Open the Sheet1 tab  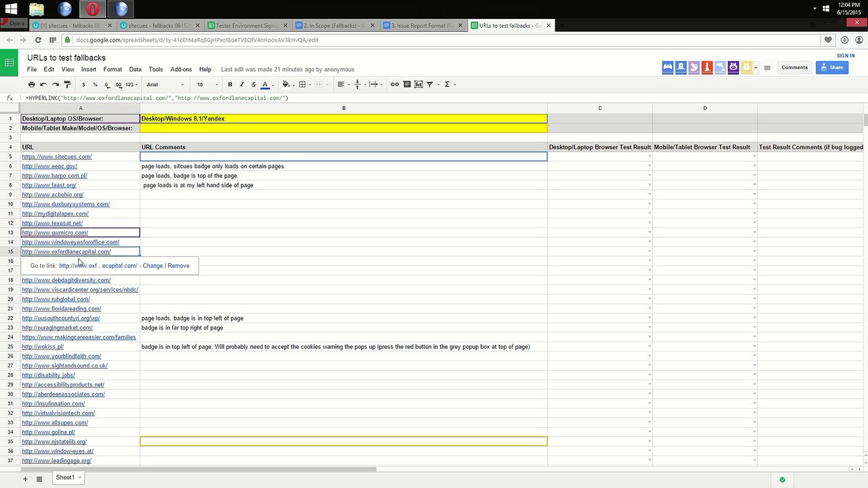tap(68, 478)
